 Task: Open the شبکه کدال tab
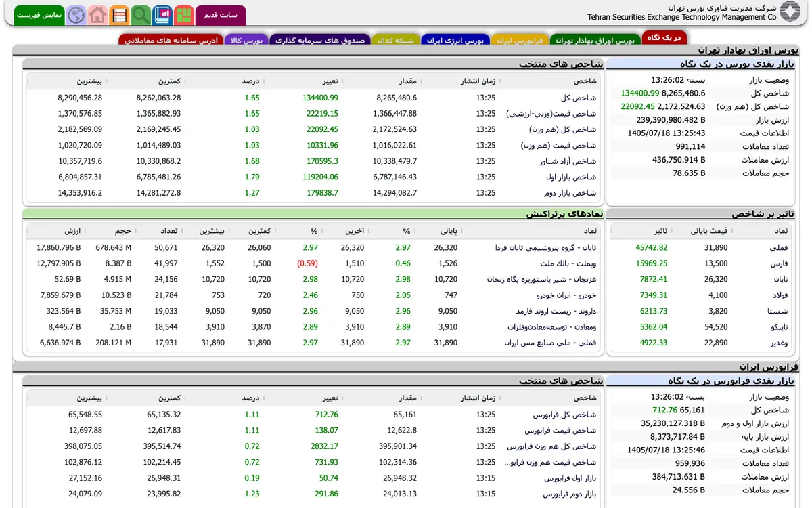click(395, 40)
